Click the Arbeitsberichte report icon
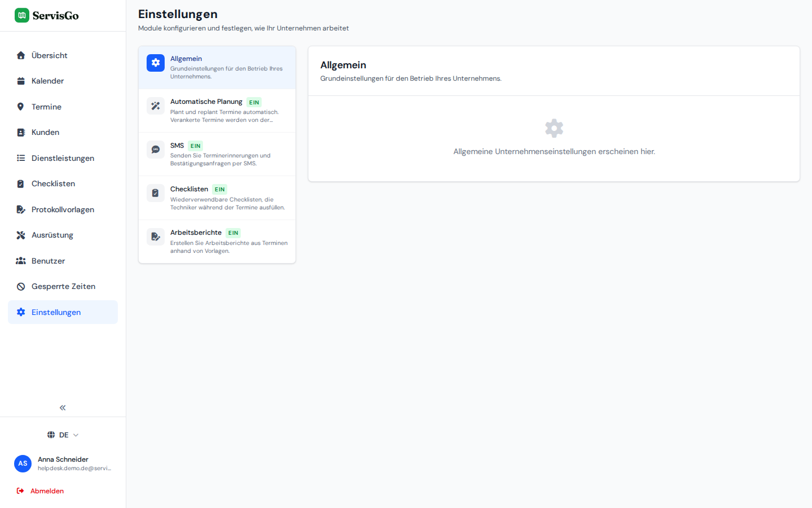Screen dimensions: 812x508 (156, 237)
